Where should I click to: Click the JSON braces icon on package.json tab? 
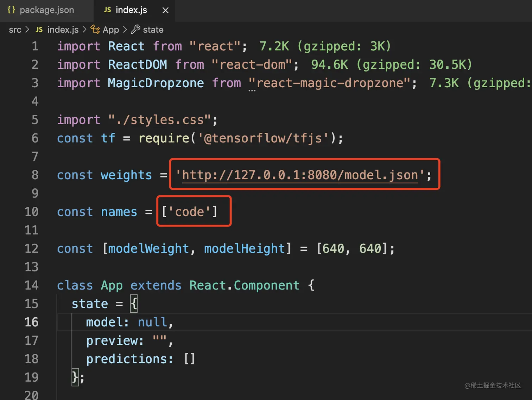click(x=11, y=10)
